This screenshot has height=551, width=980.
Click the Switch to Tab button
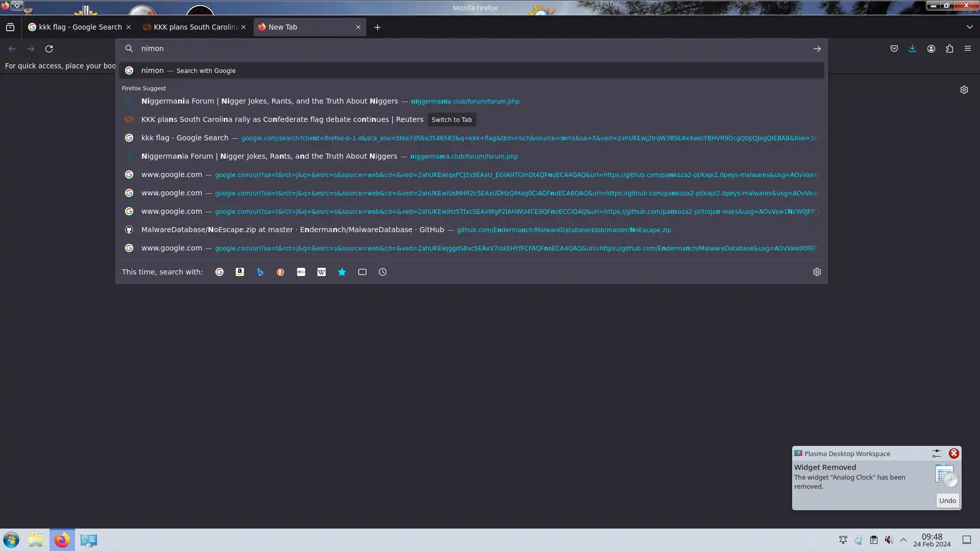[x=452, y=119]
